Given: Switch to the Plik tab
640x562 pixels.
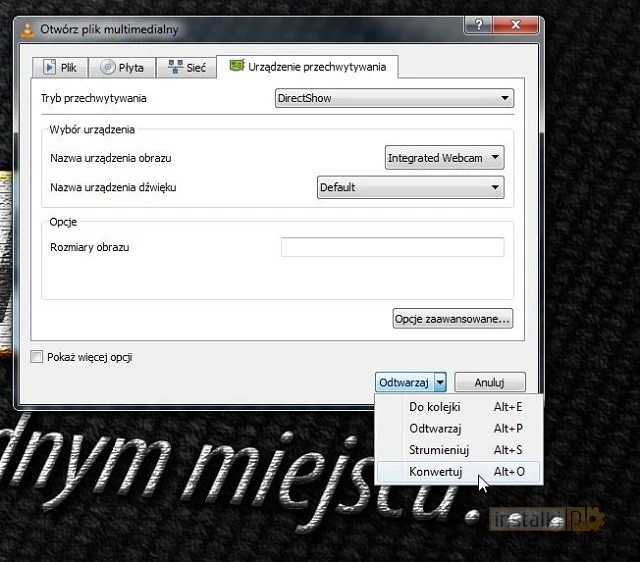Looking at the screenshot, I should coord(60,67).
